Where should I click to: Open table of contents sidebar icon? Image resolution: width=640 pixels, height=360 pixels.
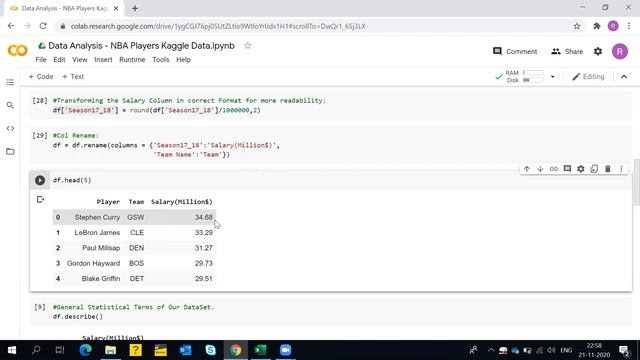tap(10, 82)
